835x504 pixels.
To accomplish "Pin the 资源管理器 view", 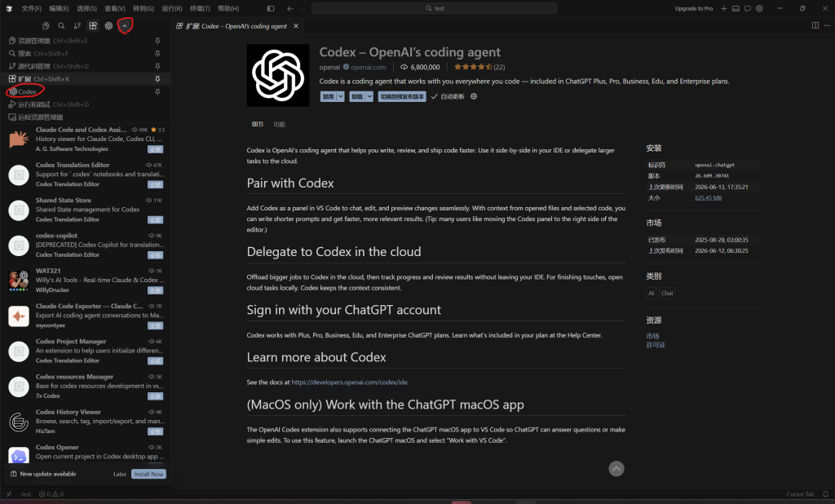I will 157,41.
